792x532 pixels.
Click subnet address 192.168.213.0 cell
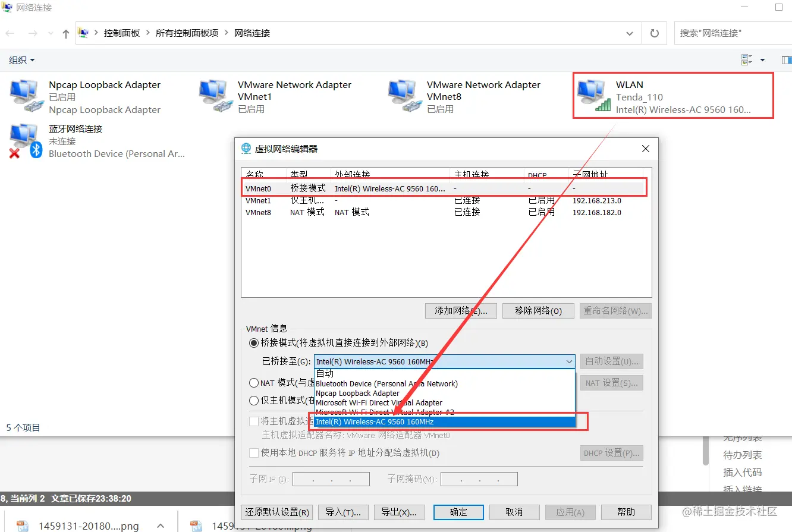597,200
